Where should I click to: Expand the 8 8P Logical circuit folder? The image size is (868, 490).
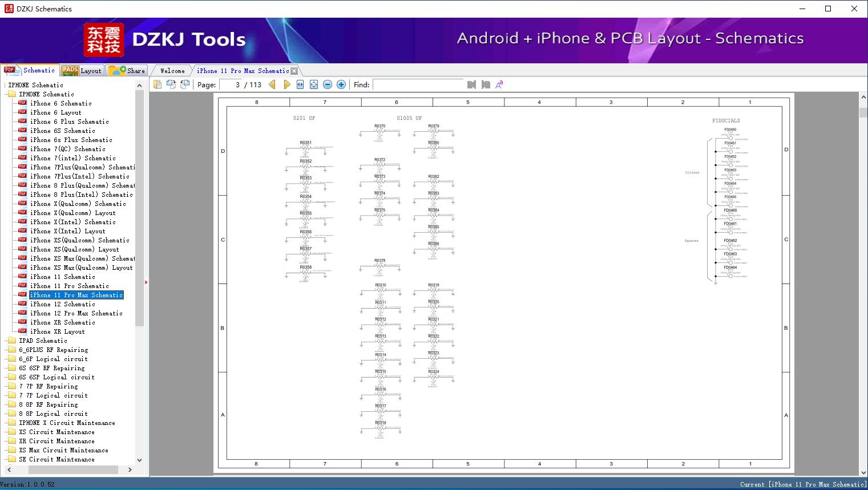(x=53, y=414)
